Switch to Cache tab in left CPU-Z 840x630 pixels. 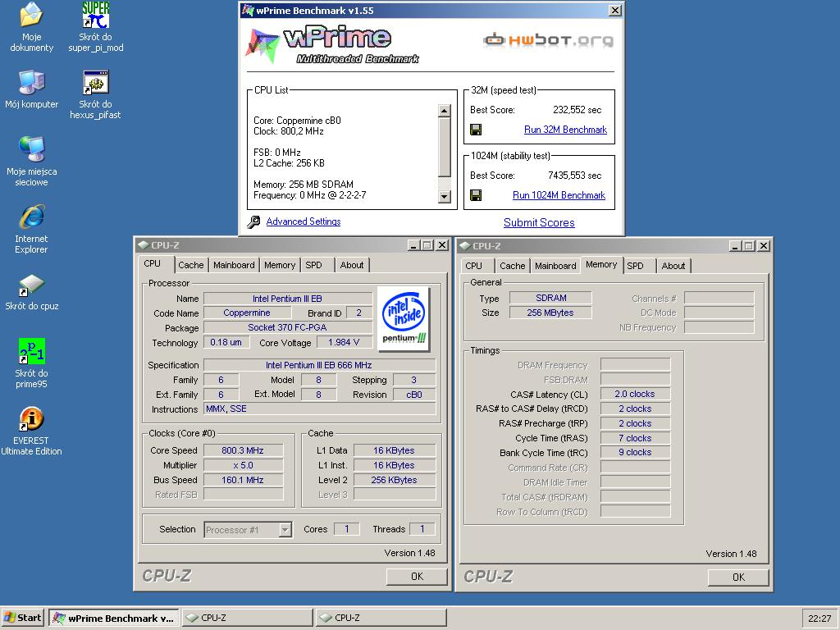190,265
